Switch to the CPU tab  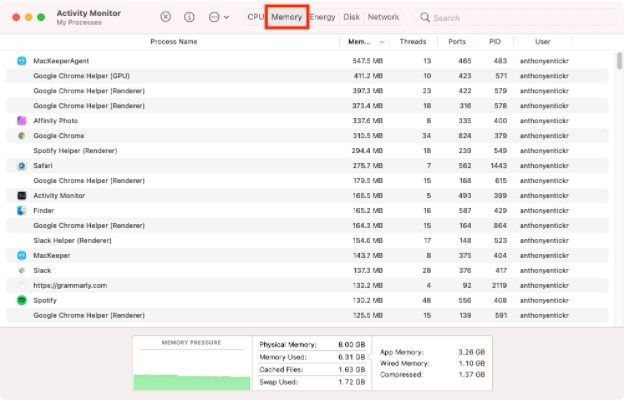(x=255, y=17)
